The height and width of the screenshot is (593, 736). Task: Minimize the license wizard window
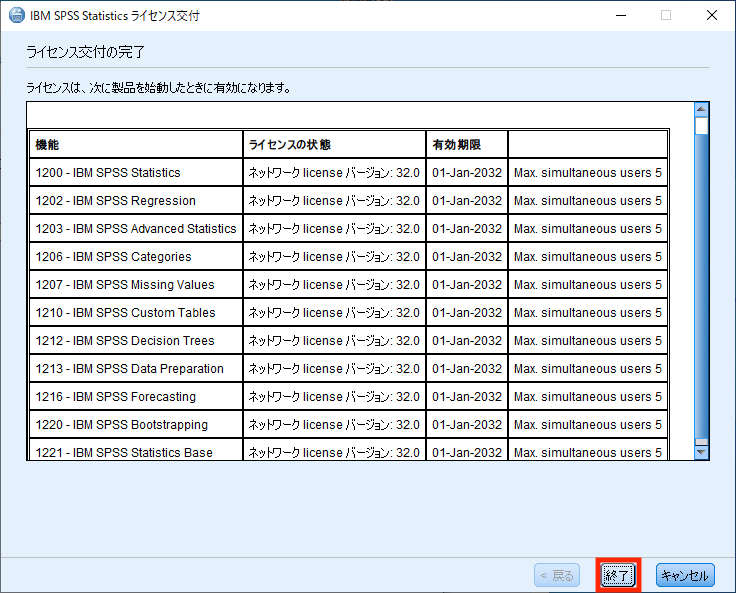coord(621,15)
